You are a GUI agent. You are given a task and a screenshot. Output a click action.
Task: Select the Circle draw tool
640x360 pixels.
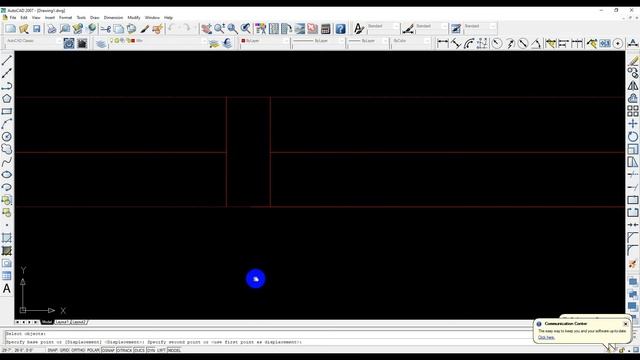(7, 136)
